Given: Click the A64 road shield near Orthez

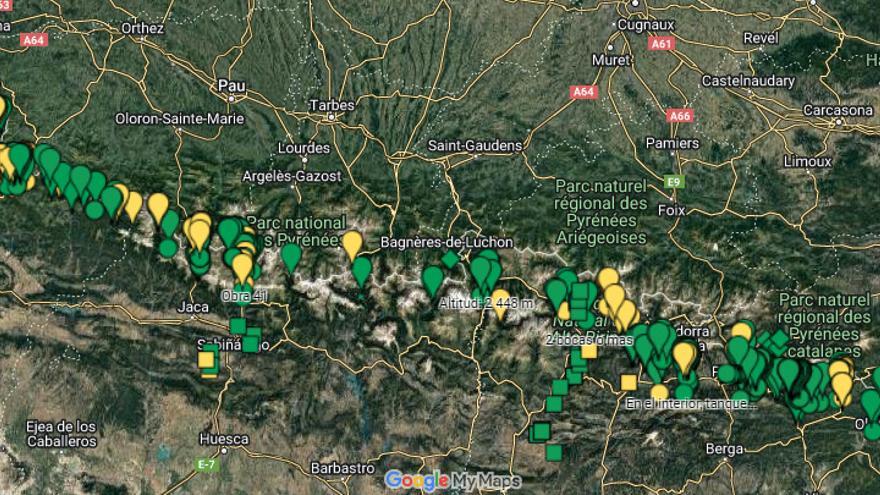Looking at the screenshot, I should click(34, 40).
